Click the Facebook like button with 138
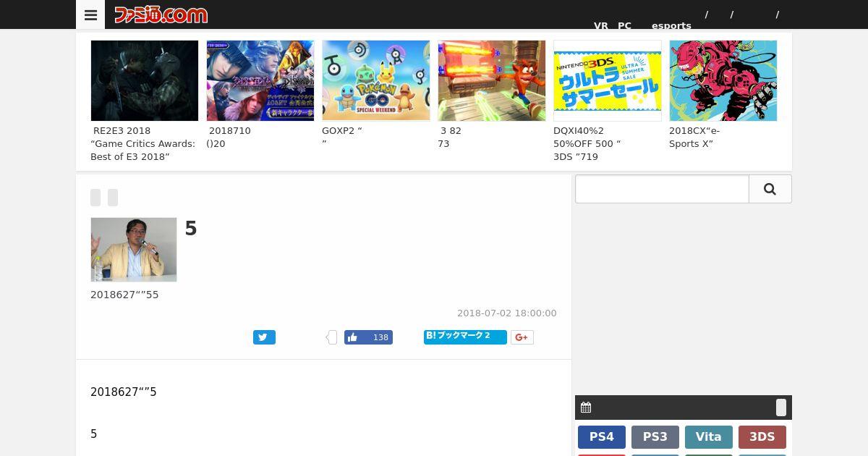868x456 pixels. (x=368, y=337)
